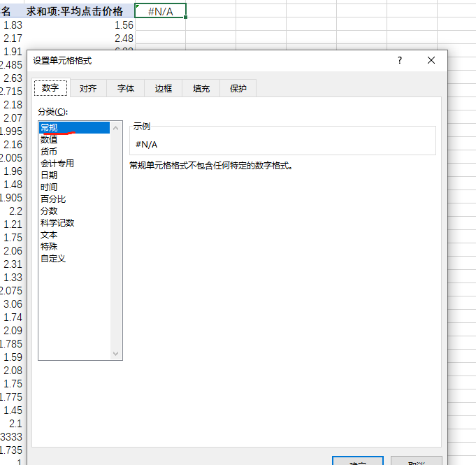The height and width of the screenshot is (465, 476).
Task: Choose the 货币 category
Action: (50, 151)
